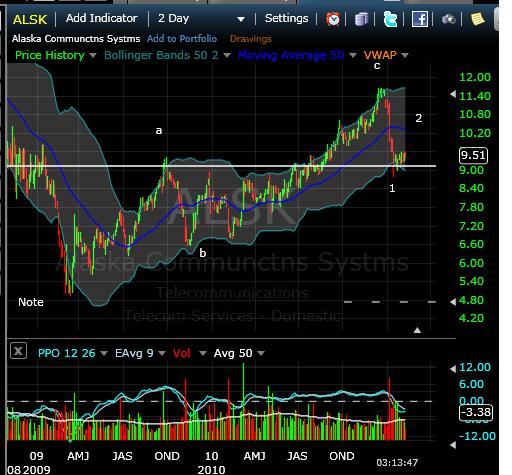The image size is (512, 475).
Task: Select the Bollinger Bands 50 2 label
Action: point(161,55)
